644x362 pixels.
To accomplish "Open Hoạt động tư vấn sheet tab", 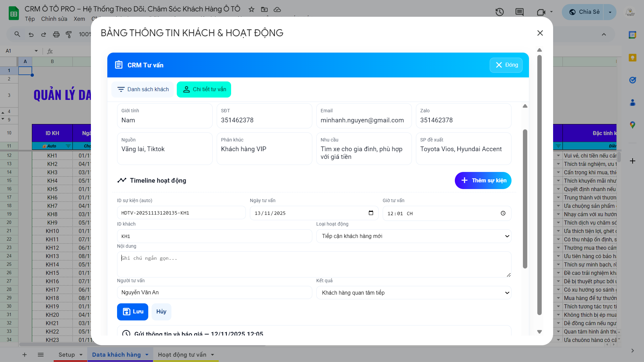I will click(182, 355).
